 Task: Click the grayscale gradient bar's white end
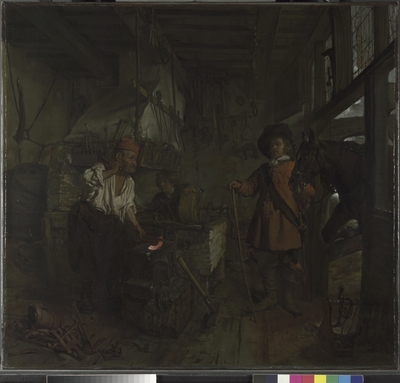pyautogui.click(x=152, y=378)
